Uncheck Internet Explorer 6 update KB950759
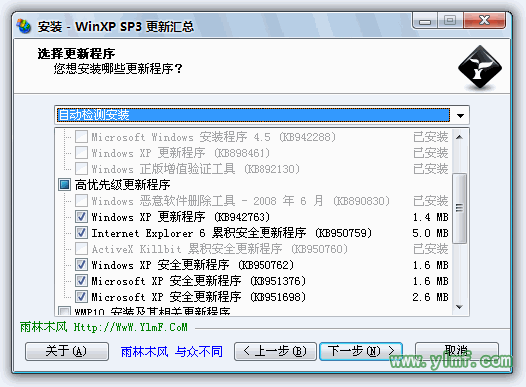 pyautogui.click(x=81, y=233)
